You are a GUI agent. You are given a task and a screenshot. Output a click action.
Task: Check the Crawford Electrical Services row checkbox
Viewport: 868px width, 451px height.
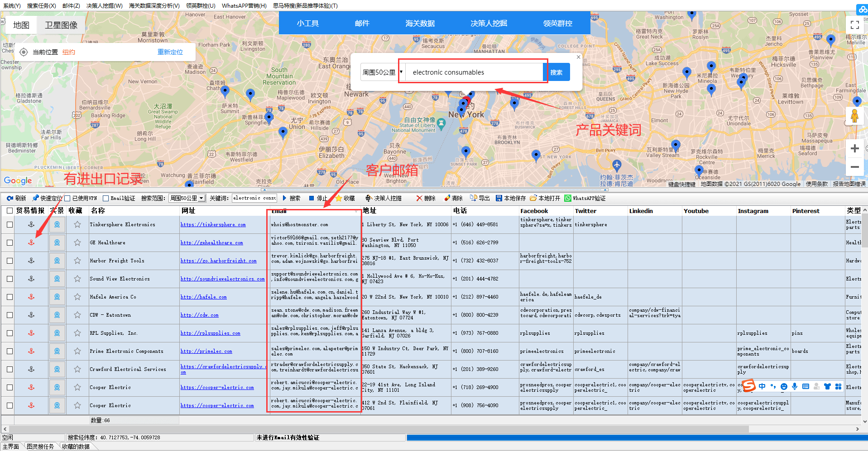tap(10, 369)
